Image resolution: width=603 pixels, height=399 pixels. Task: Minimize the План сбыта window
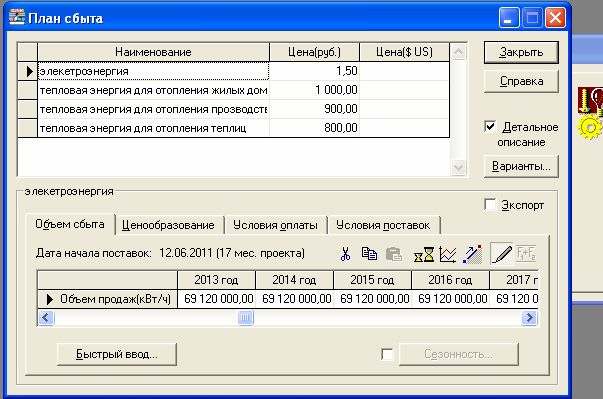(x=509, y=18)
